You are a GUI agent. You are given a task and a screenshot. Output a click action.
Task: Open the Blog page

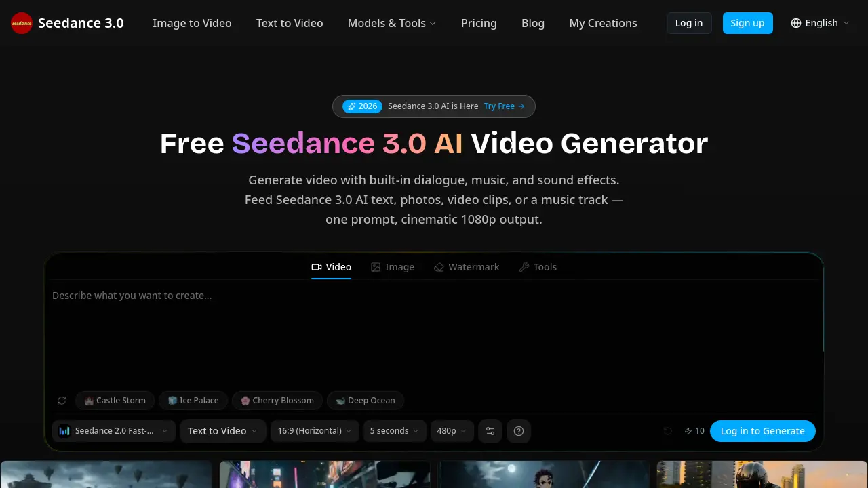pos(533,23)
